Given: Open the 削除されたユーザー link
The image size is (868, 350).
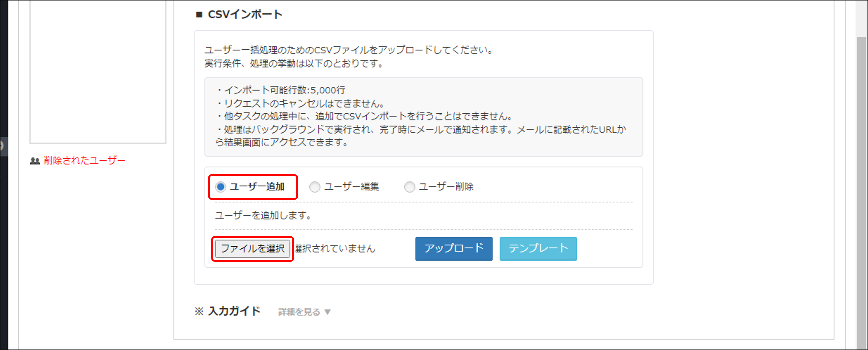Looking at the screenshot, I should pos(84,160).
